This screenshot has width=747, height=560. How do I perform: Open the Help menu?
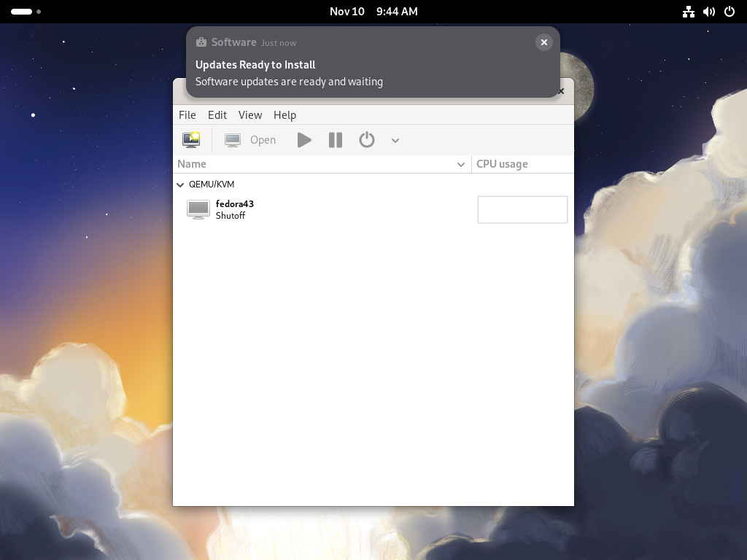click(x=285, y=114)
